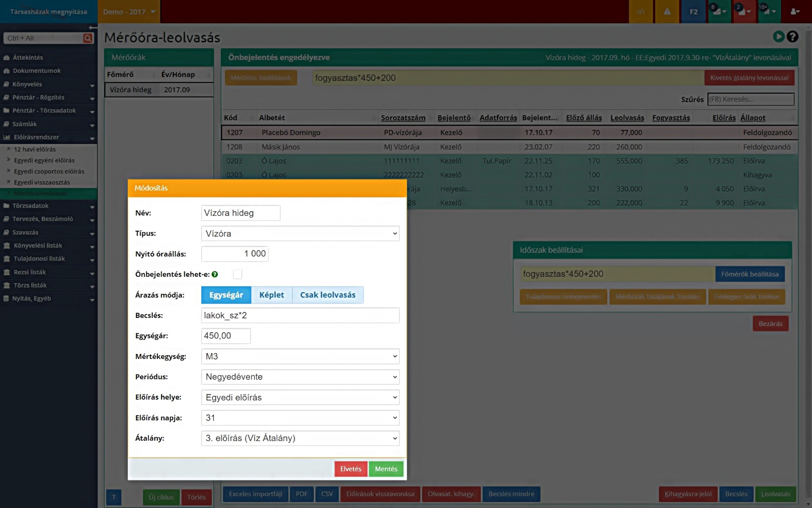
Task: Click the green Mentés button
Action: (386, 469)
